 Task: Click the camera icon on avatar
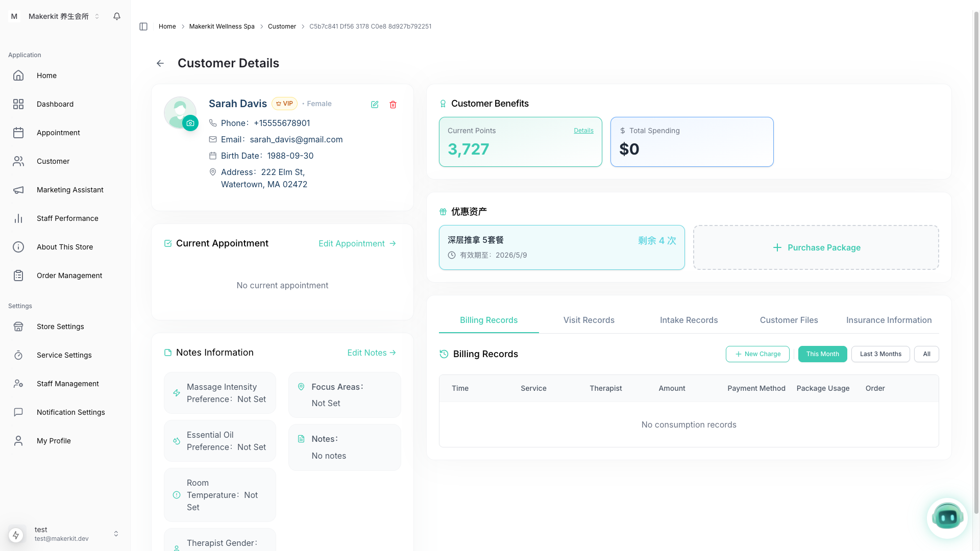[190, 123]
